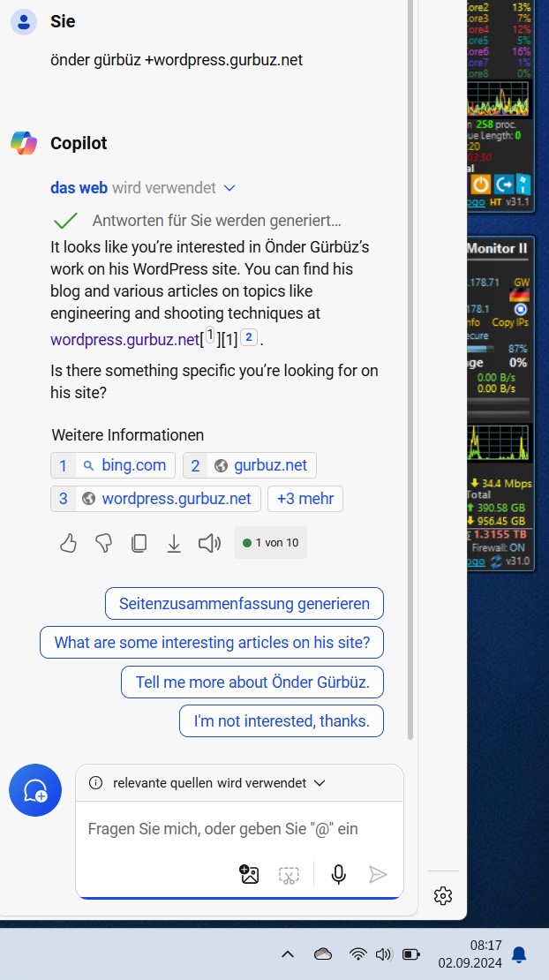Expand '+3 mehr' sources

[305, 499]
